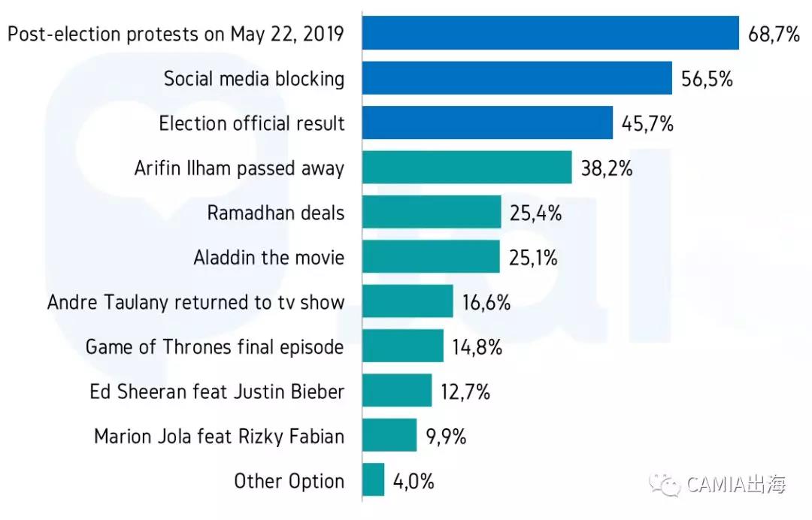812x520 pixels.
Task: Select the Andre Taulany teal bar
Action: click(x=408, y=301)
